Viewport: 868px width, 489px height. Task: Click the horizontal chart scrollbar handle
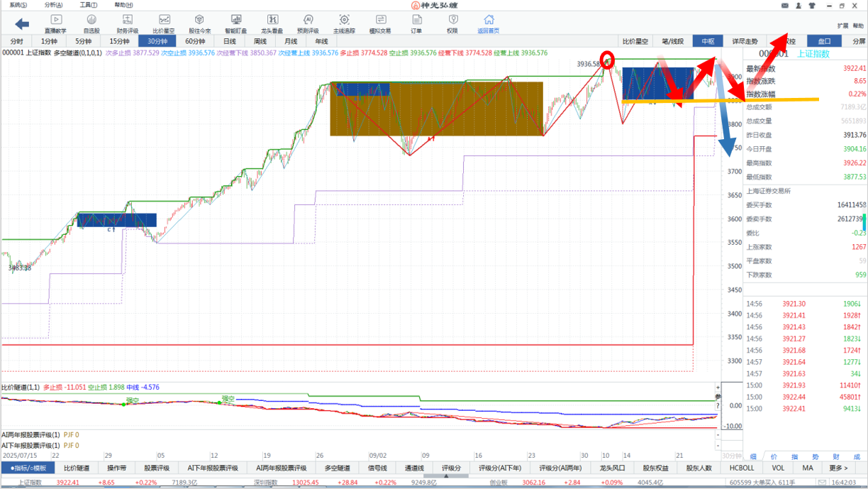pyautogui.click(x=445, y=476)
